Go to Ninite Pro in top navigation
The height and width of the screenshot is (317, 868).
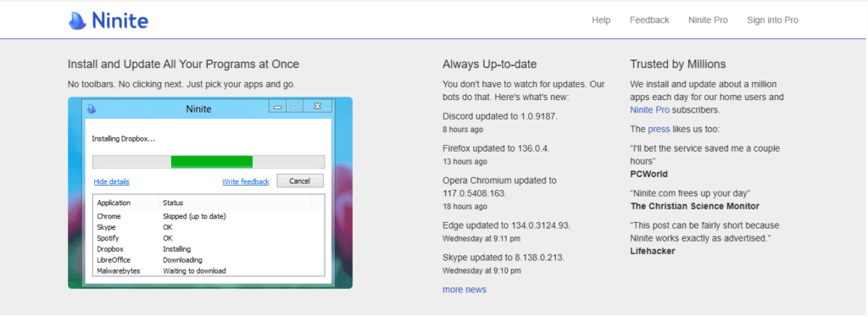(x=708, y=19)
